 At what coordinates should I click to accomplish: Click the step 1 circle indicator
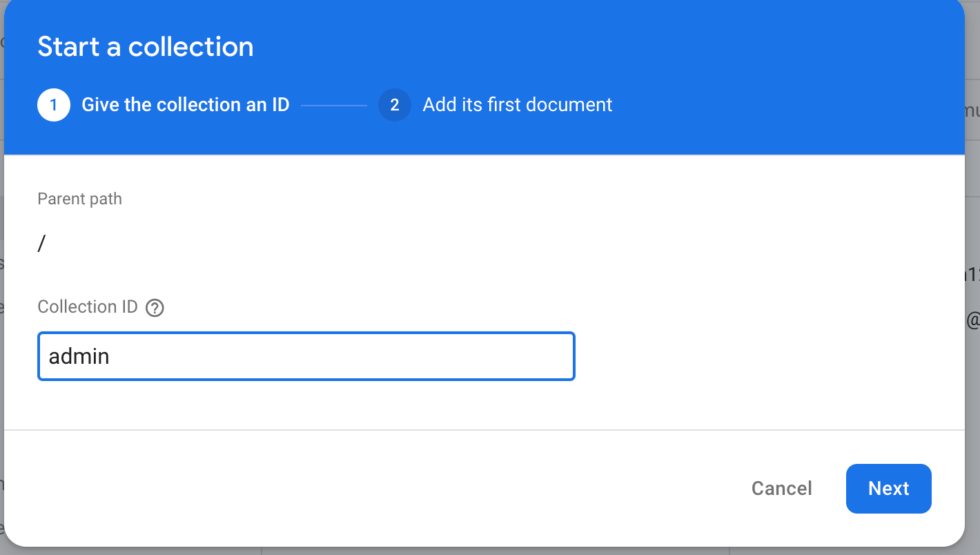54,105
